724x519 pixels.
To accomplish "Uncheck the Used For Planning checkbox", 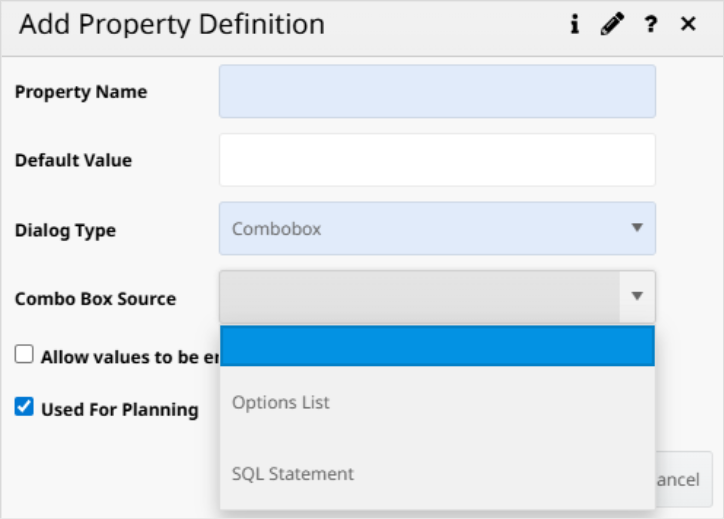I will tap(24, 408).
